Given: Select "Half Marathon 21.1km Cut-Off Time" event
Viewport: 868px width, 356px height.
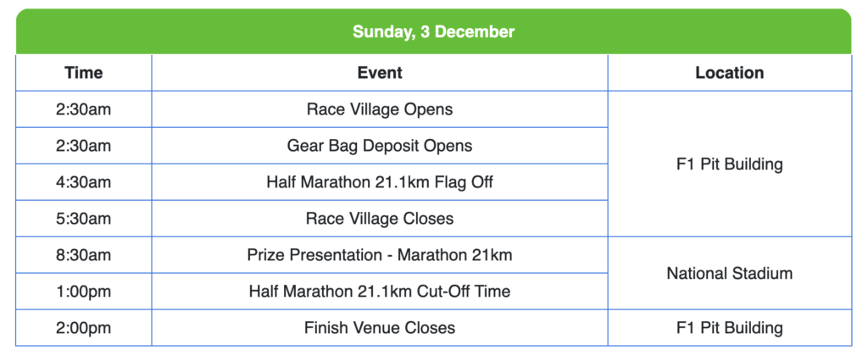Looking at the screenshot, I should pos(380,292).
